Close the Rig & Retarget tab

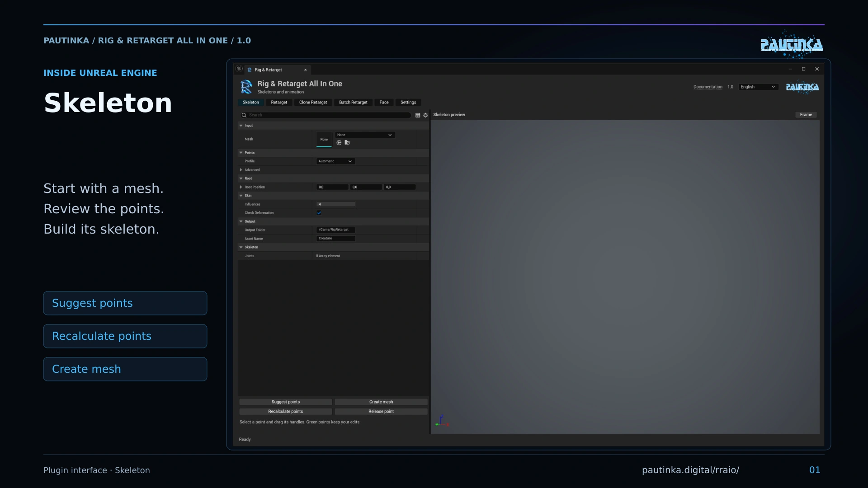pos(306,70)
